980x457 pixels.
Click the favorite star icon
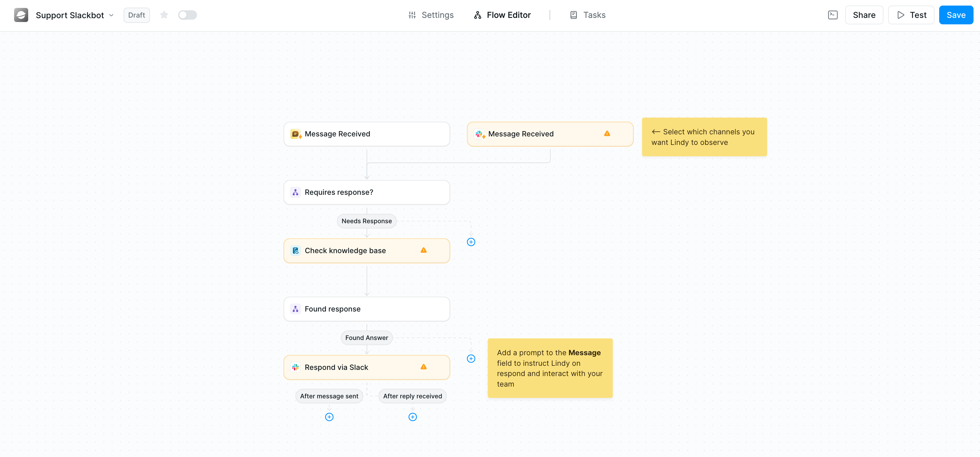pos(164,15)
